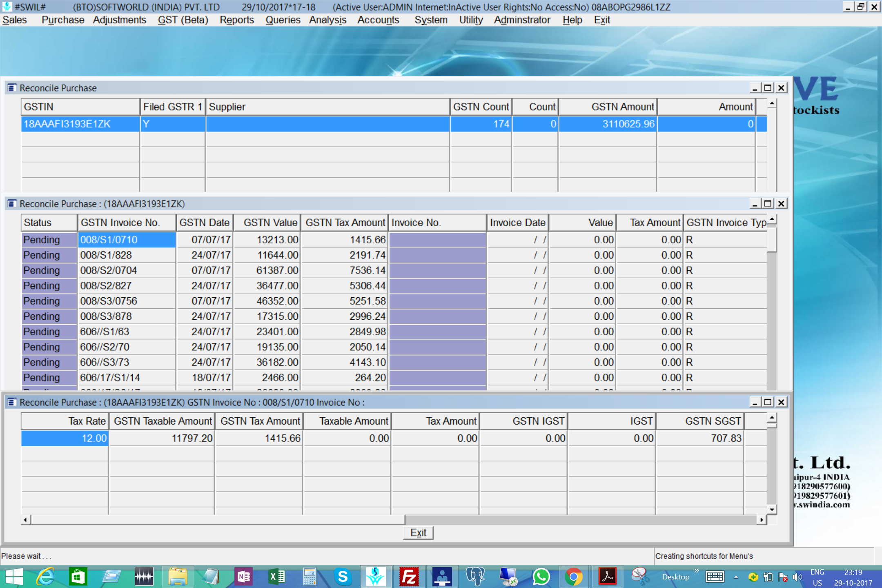Click Reconcile Purchase window title icon

[x=12, y=88]
